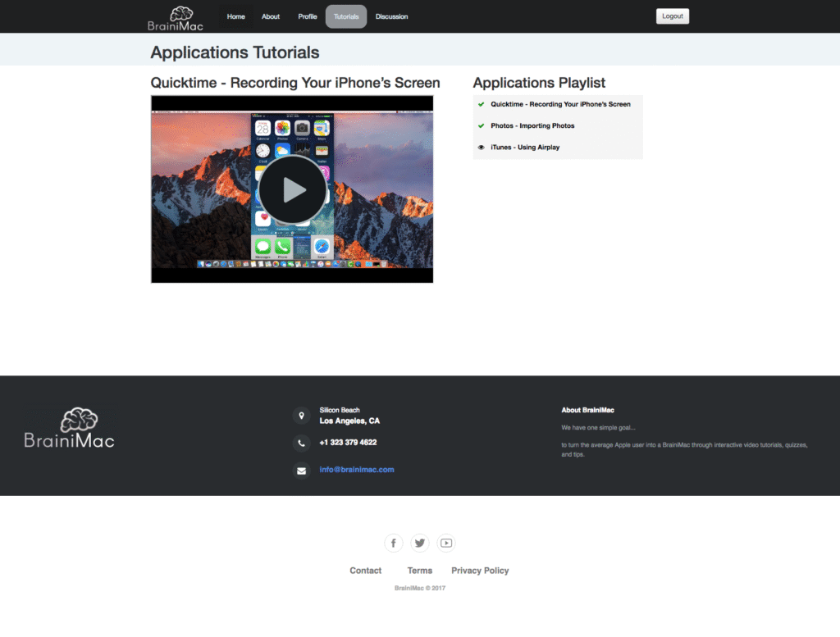The image size is (840, 637).
Task: Select iTunes - Using Airplay from the playlist
Action: click(525, 148)
